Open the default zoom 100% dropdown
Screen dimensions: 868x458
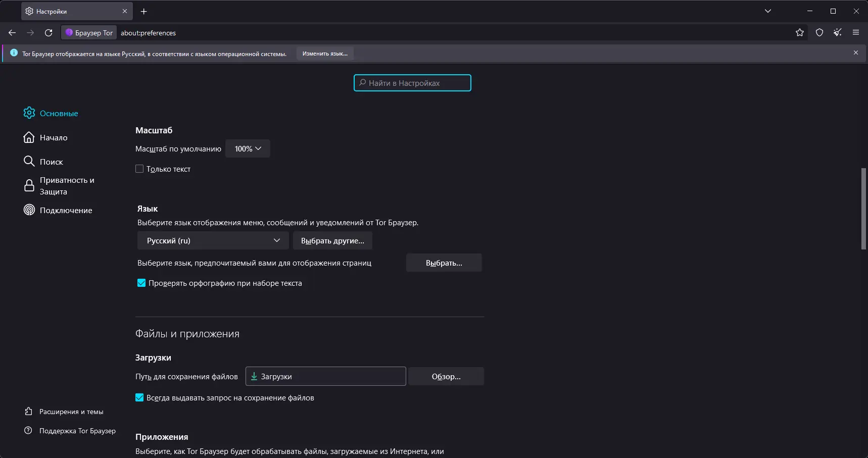(x=248, y=148)
